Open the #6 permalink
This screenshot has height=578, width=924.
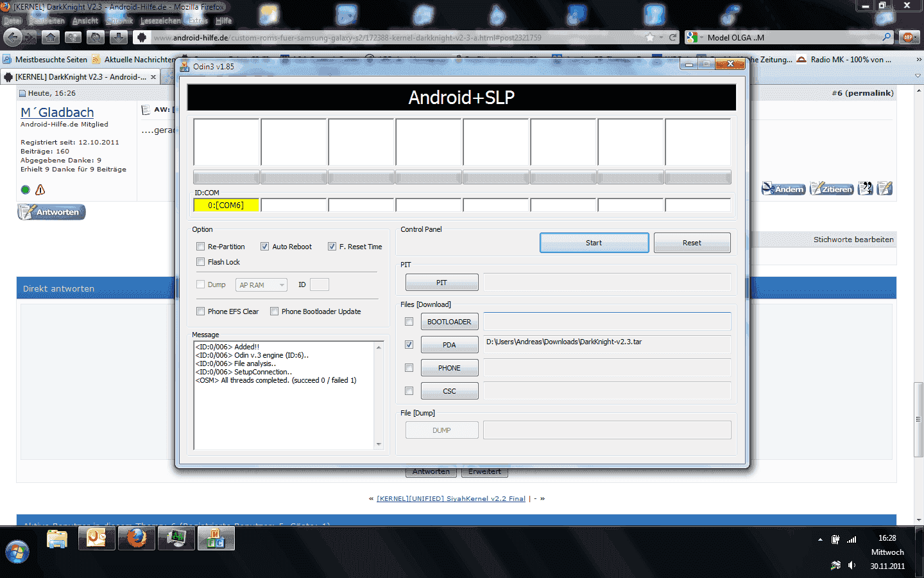[862, 93]
